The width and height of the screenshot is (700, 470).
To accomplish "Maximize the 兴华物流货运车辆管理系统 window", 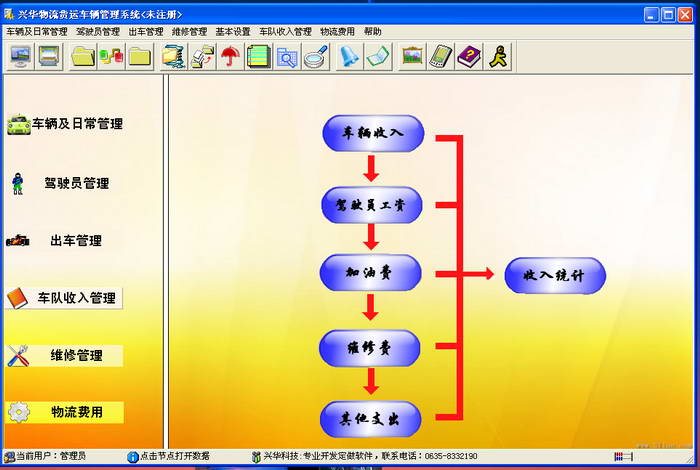I will point(668,15).
